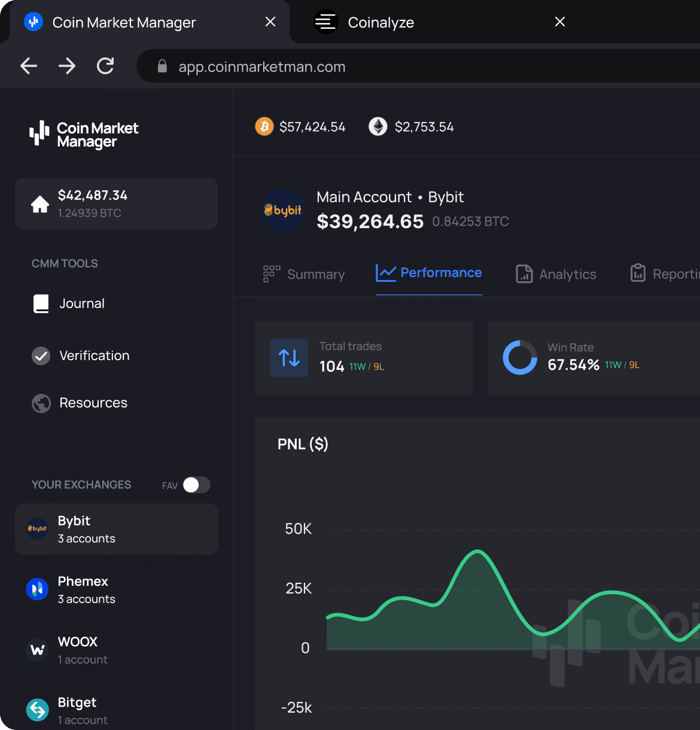Select Bybit with 3 accounts

pyautogui.click(x=116, y=529)
